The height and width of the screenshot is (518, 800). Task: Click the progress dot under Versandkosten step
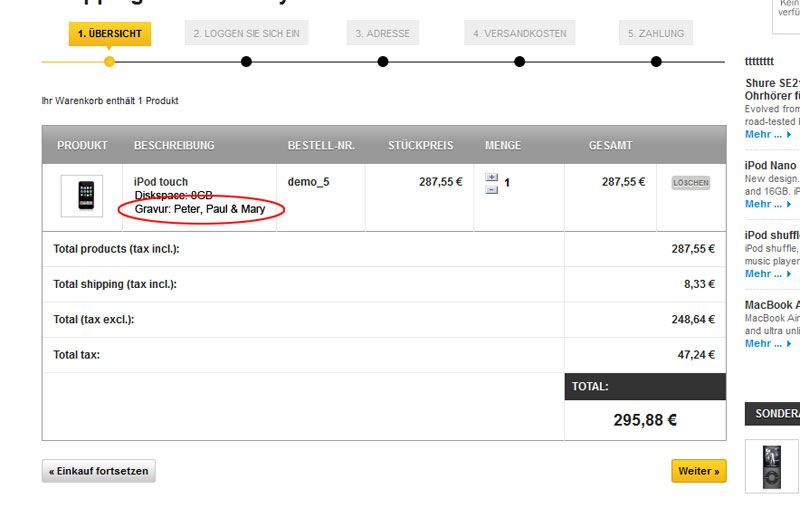point(519,62)
